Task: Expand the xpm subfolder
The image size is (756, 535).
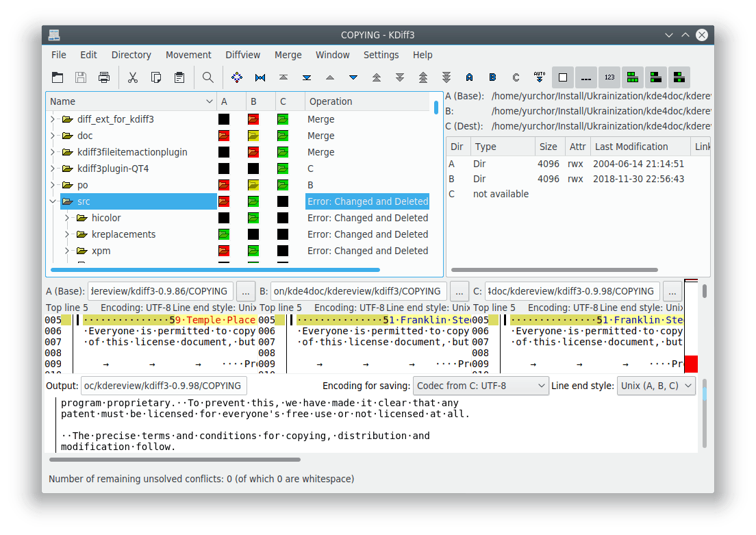Action: 67,250
